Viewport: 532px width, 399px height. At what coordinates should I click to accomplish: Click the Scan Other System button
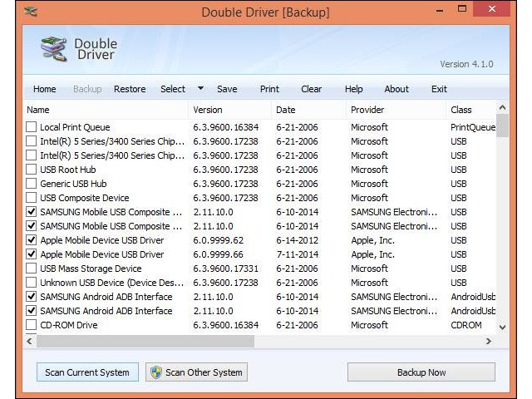point(196,372)
